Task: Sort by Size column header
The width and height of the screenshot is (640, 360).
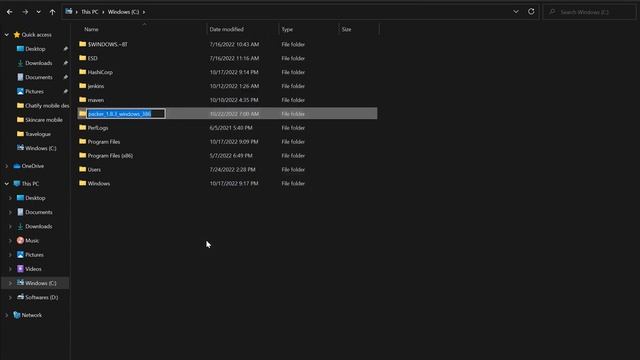Action: click(x=347, y=29)
